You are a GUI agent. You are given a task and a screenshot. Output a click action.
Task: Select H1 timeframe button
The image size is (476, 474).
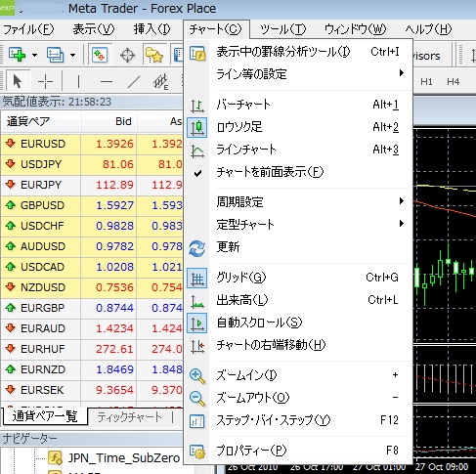click(426, 81)
